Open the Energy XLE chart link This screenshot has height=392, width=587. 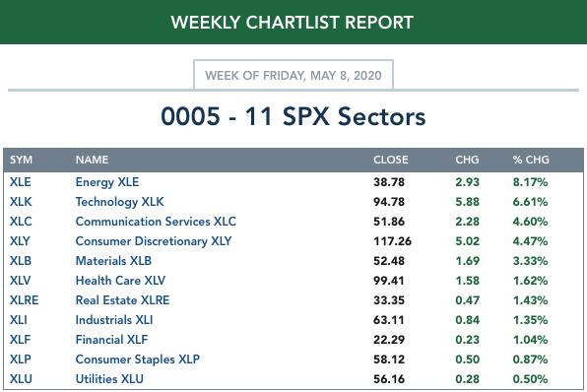pos(107,182)
